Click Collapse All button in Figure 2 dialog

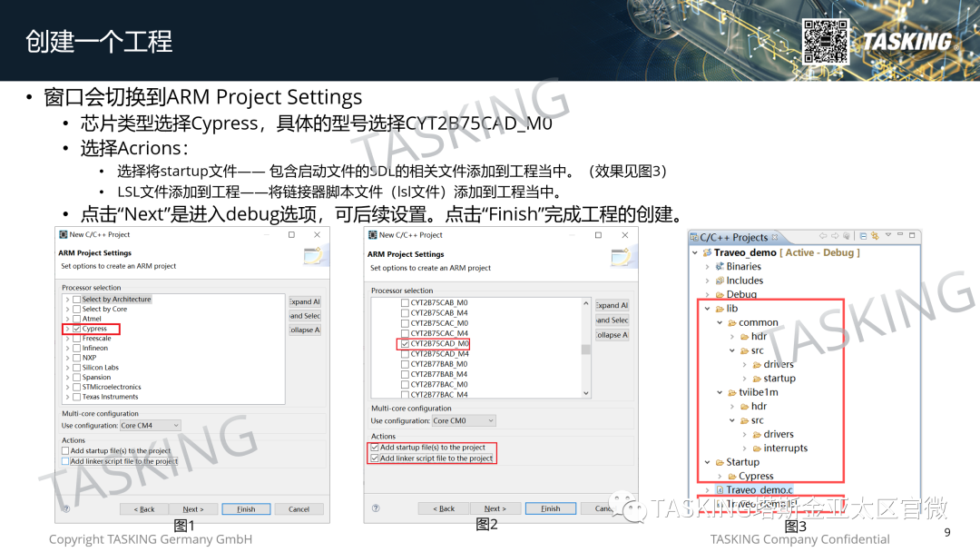[612, 335]
